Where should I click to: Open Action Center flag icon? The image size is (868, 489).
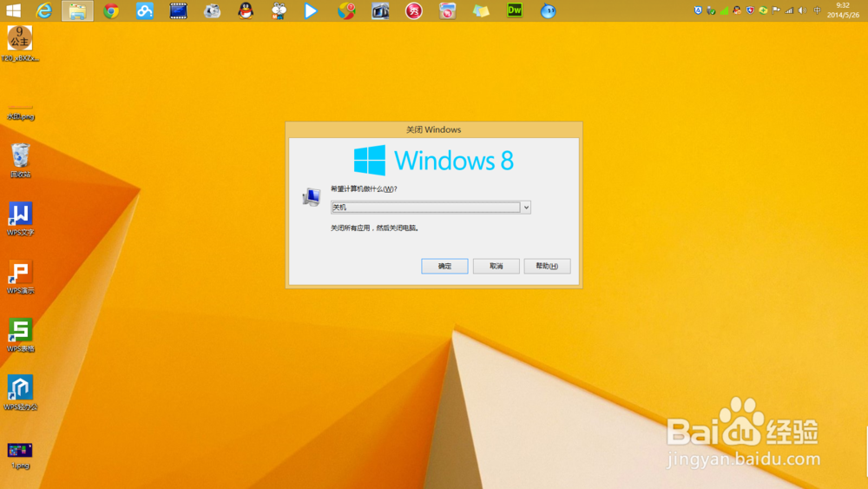tap(776, 10)
